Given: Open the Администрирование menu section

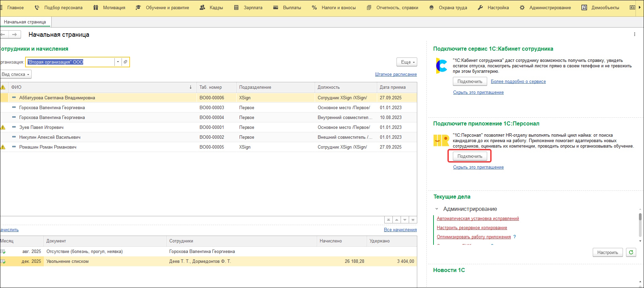Looking at the screenshot, I should click(545, 7).
